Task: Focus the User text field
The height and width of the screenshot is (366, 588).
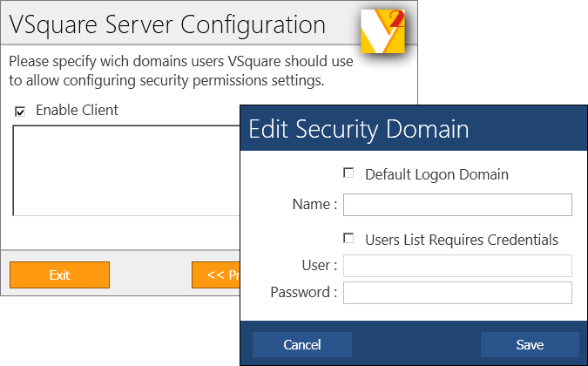Action: (x=457, y=266)
